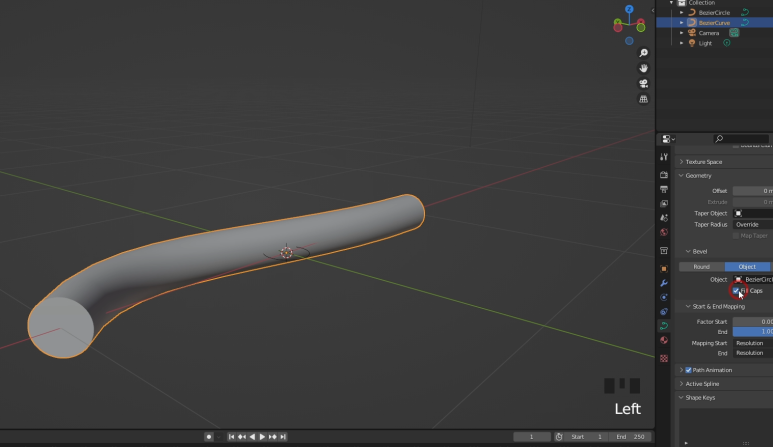
Task: Select Light in the outliner
Action: 705,43
